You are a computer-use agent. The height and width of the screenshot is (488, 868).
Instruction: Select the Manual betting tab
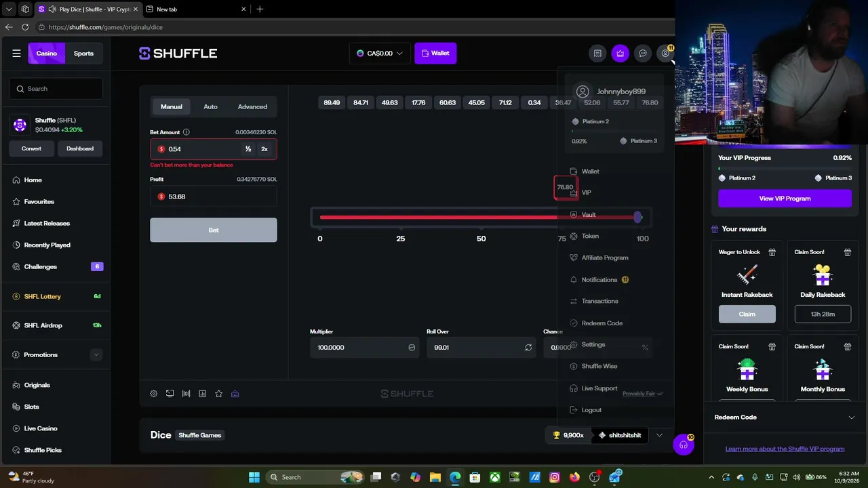pyautogui.click(x=172, y=107)
